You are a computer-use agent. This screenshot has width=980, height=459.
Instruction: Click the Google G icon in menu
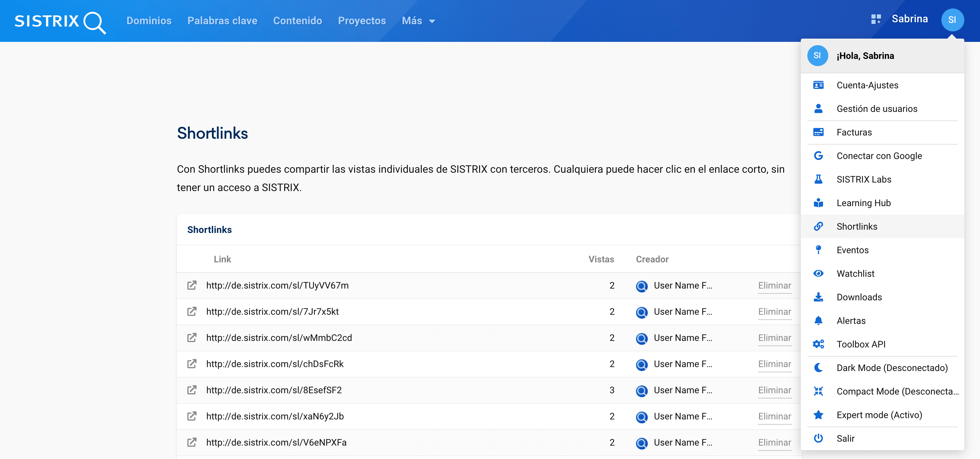tap(818, 156)
